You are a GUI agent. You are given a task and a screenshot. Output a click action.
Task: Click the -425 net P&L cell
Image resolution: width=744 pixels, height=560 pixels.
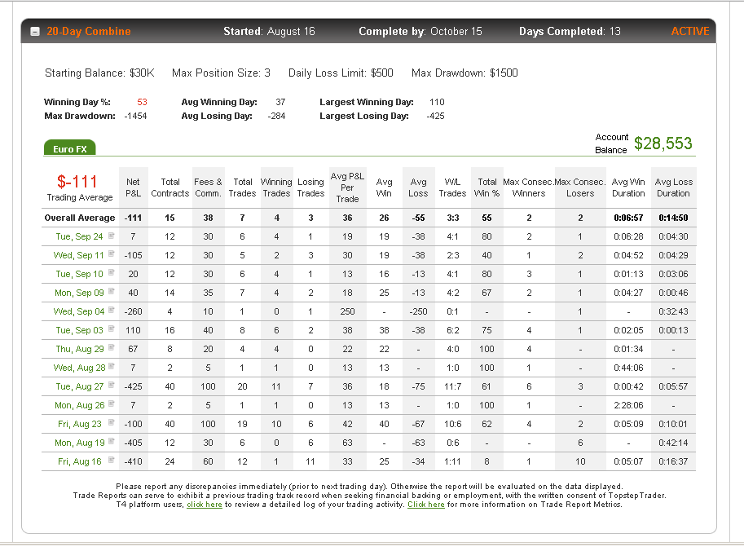tap(133, 386)
